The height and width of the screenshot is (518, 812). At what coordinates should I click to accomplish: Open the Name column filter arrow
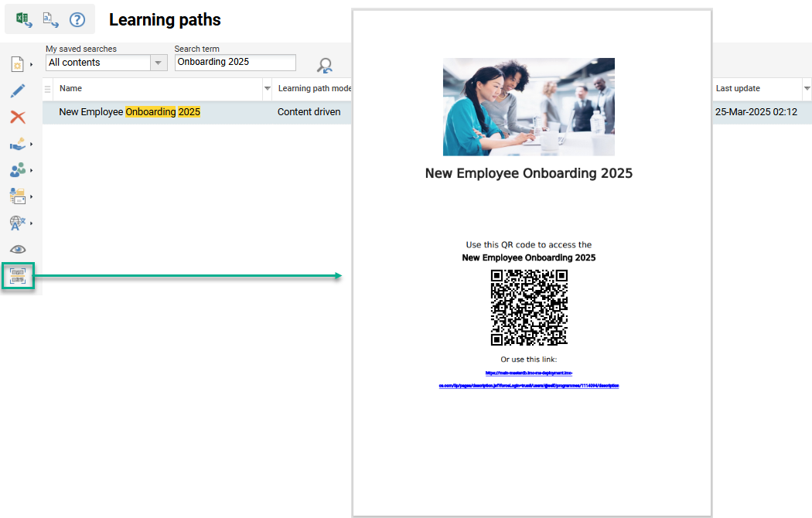[x=267, y=89]
